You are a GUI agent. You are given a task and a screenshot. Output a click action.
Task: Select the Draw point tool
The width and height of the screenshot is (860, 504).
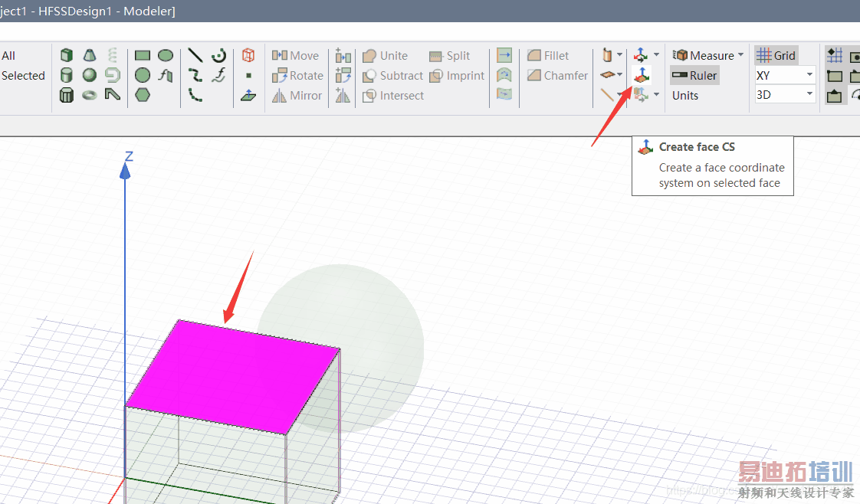[x=248, y=76]
